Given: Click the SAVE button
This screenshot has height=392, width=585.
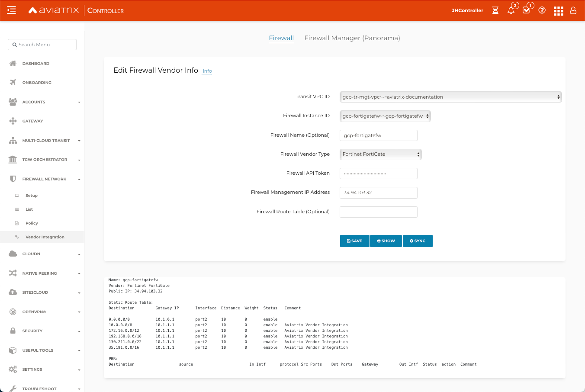Looking at the screenshot, I should tap(354, 241).
